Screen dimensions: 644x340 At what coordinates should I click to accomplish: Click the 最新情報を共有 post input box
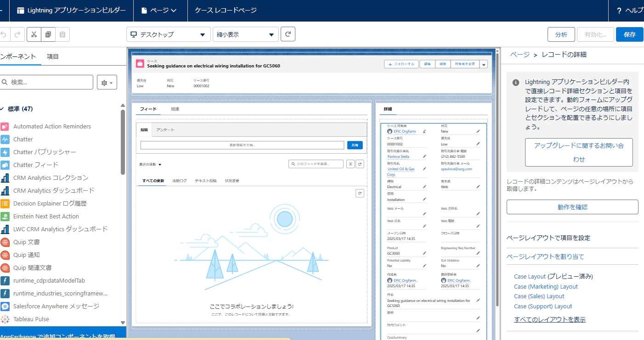(x=242, y=145)
